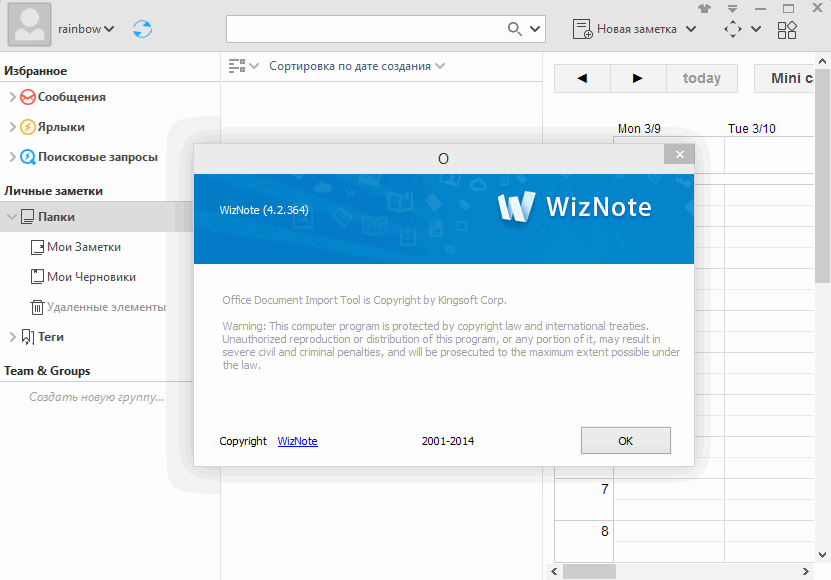
Task: Click OK in the about dialog
Action: coord(626,441)
